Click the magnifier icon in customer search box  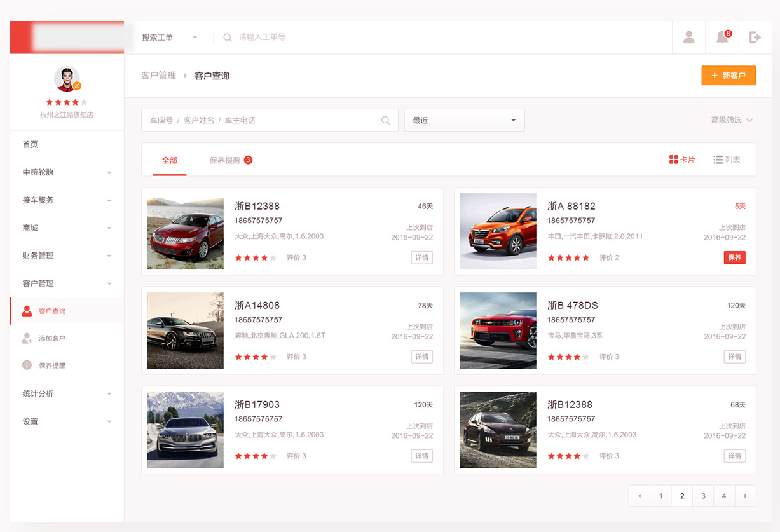pyautogui.click(x=385, y=120)
